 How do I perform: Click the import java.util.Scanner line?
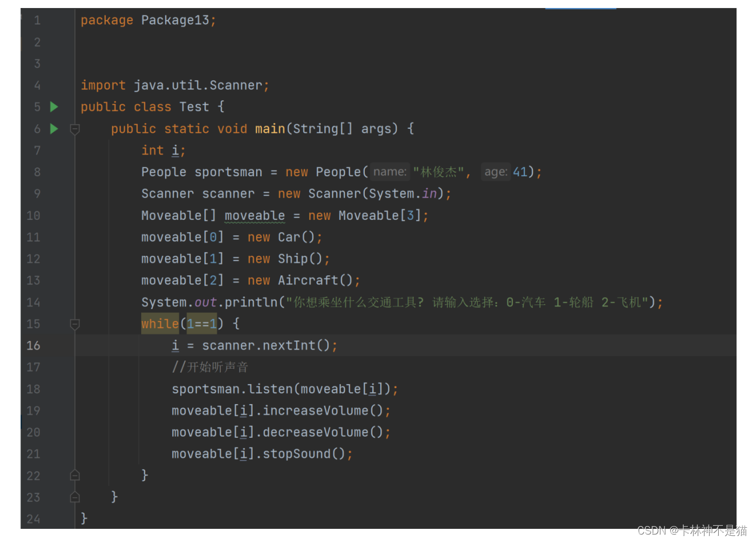pos(174,85)
